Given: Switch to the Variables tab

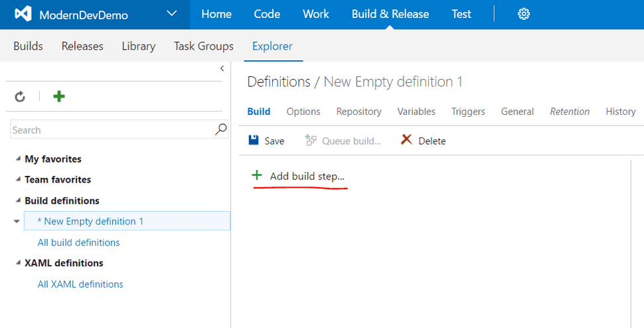Looking at the screenshot, I should (x=416, y=112).
